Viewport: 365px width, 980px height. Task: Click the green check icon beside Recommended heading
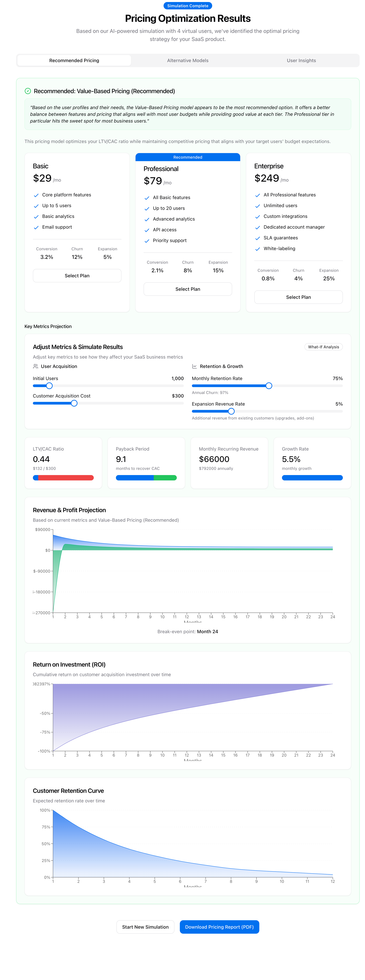(x=28, y=91)
